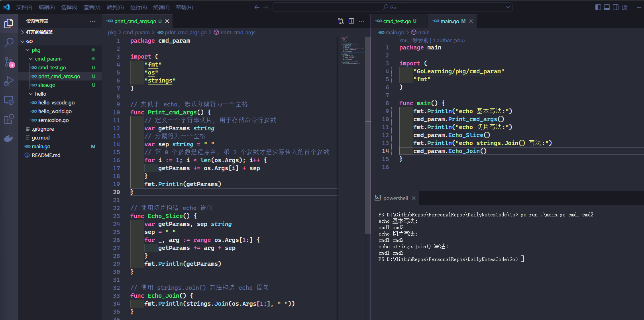Screen dimensions: 644x320
Task: Go back using the left arrow
Action: click(257, 7)
